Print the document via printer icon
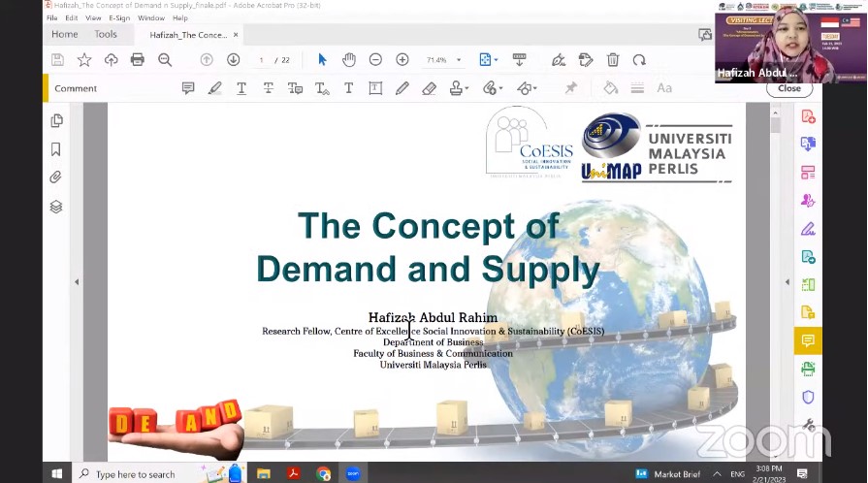868x483 pixels. point(138,60)
